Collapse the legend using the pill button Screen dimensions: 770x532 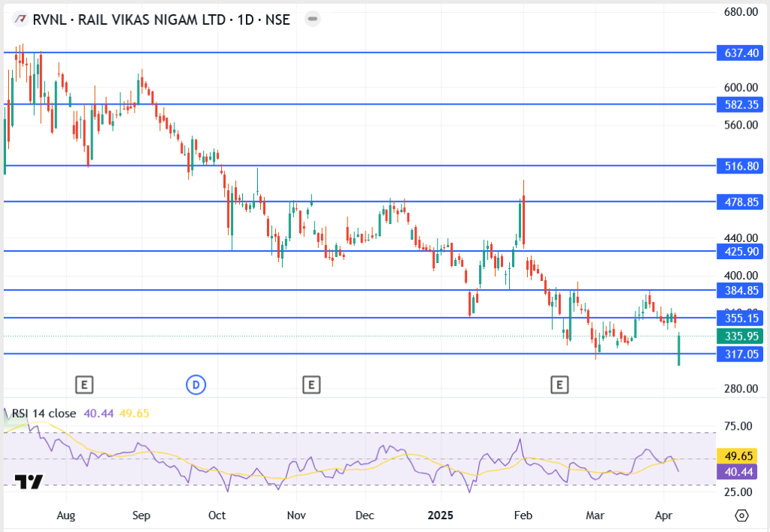(312, 20)
